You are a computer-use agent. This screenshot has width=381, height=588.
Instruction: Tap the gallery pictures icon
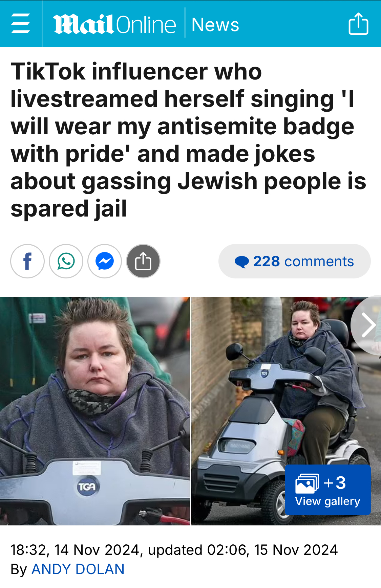[307, 483]
